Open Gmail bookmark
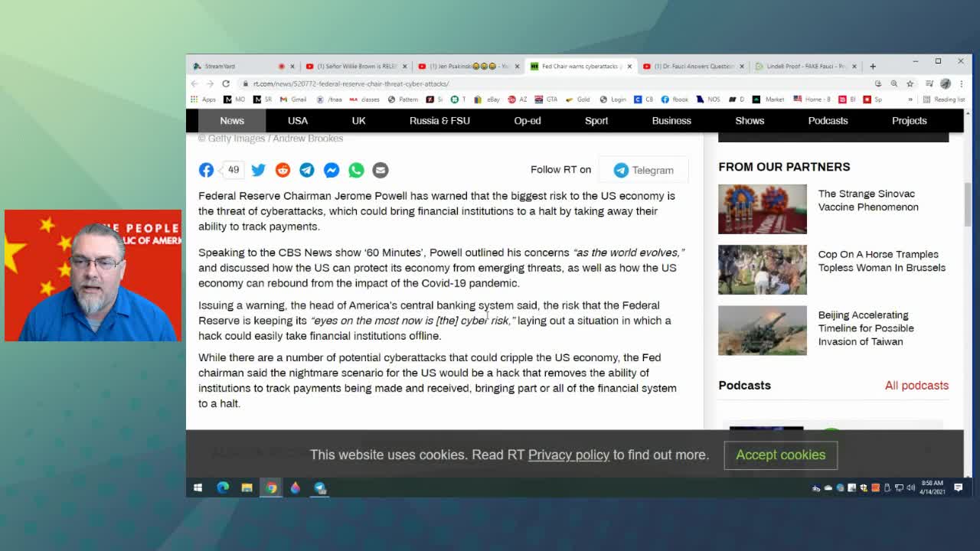Screen dimensions: 980x551 tap(293, 99)
